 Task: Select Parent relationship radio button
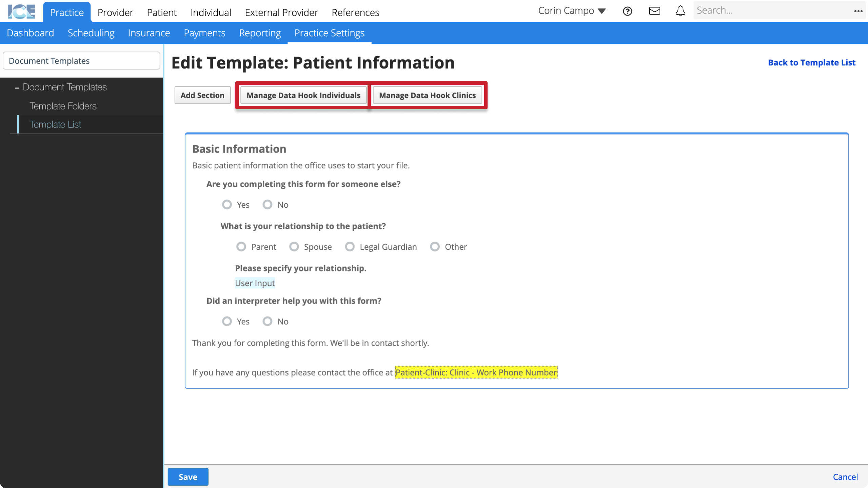tap(241, 246)
